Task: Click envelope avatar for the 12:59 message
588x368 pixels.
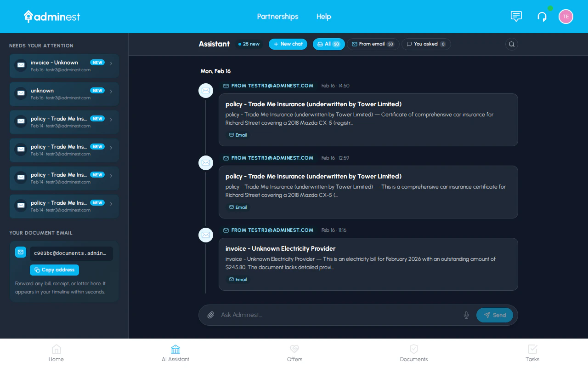Action: pos(206,163)
